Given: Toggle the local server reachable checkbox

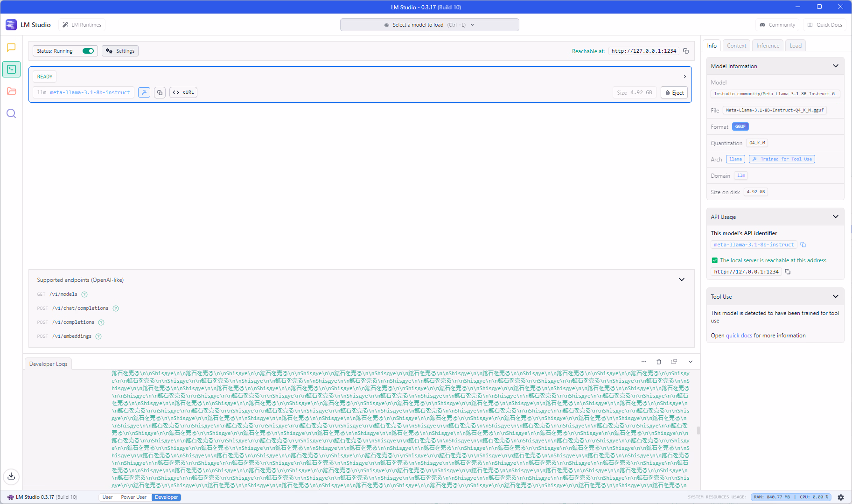Looking at the screenshot, I should (x=714, y=260).
